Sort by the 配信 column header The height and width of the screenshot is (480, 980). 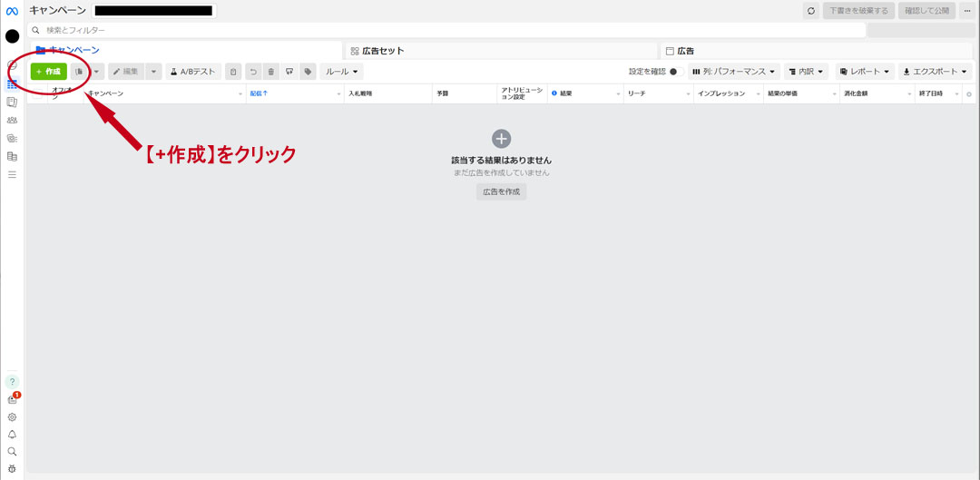point(295,93)
